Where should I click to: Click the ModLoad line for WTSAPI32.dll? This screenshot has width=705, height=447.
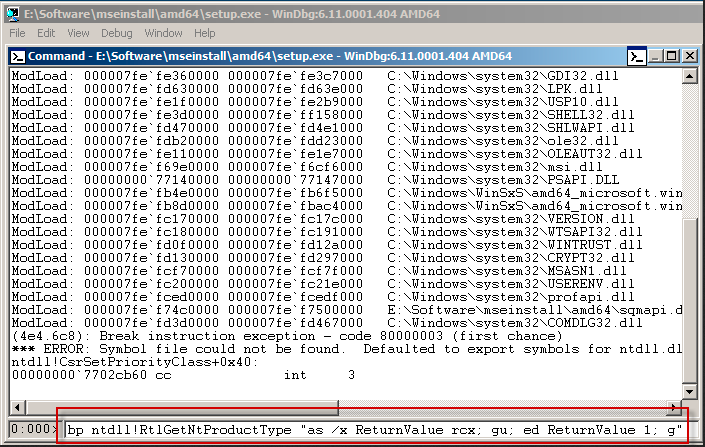click(x=327, y=232)
